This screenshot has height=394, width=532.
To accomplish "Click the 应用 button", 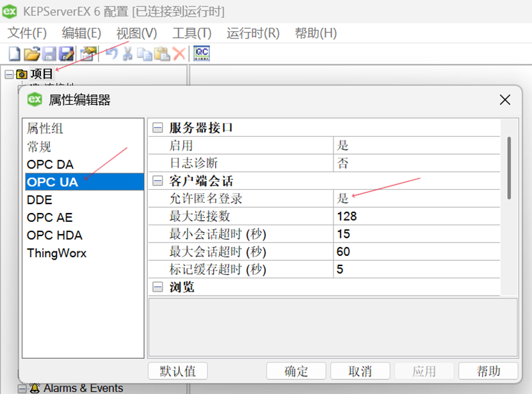I will (424, 371).
